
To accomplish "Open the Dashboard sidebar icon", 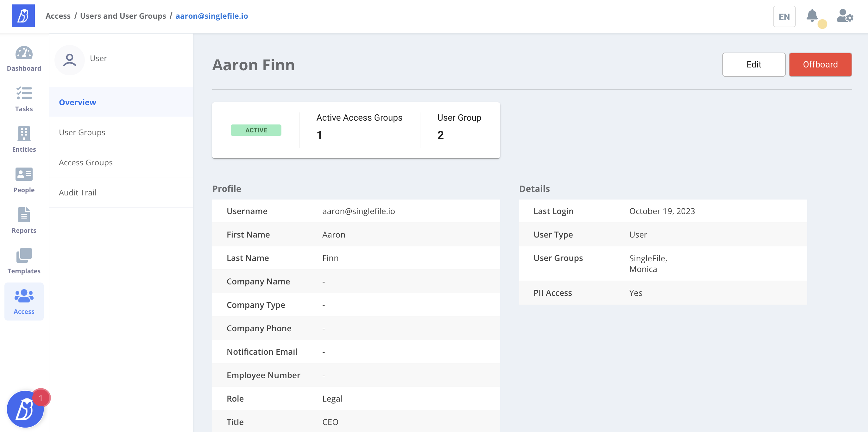I will click(x=24, y=59).
